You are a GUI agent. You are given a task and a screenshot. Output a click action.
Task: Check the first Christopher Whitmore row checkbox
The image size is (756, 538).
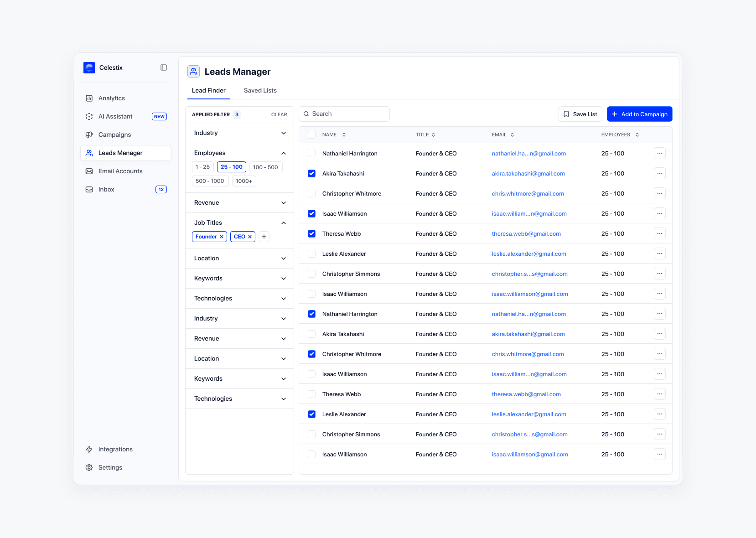tap(311, 193)
